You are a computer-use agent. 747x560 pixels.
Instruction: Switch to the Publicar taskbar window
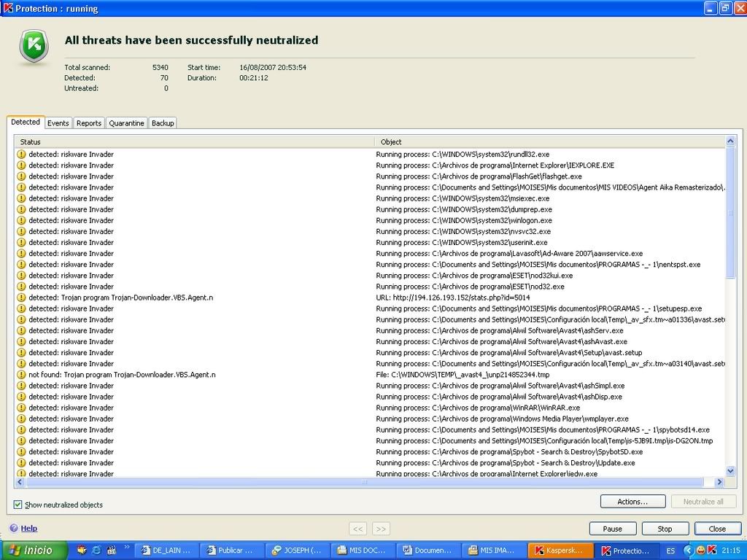pyautogui.click(x=231, y=551)
